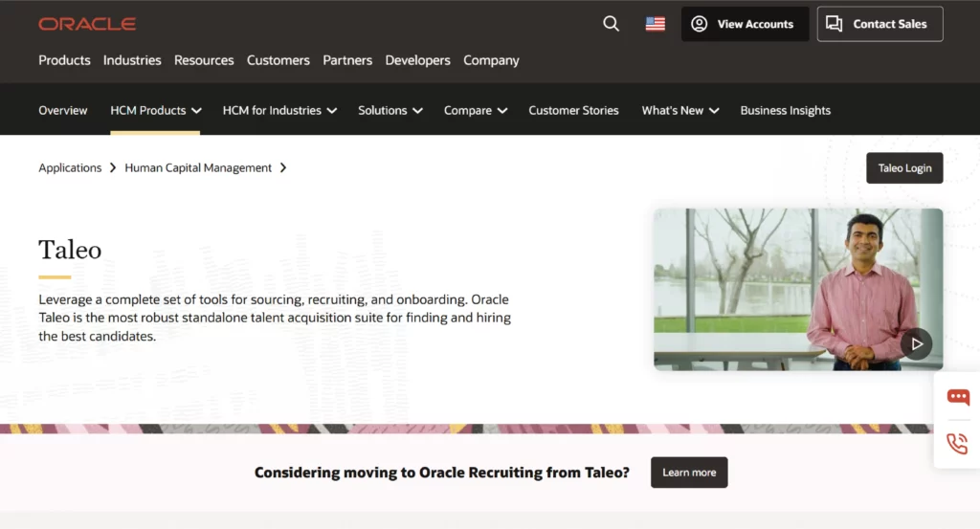
Task: Click the Learn more button
Action: pyautogui.click(x=689, y=473)
